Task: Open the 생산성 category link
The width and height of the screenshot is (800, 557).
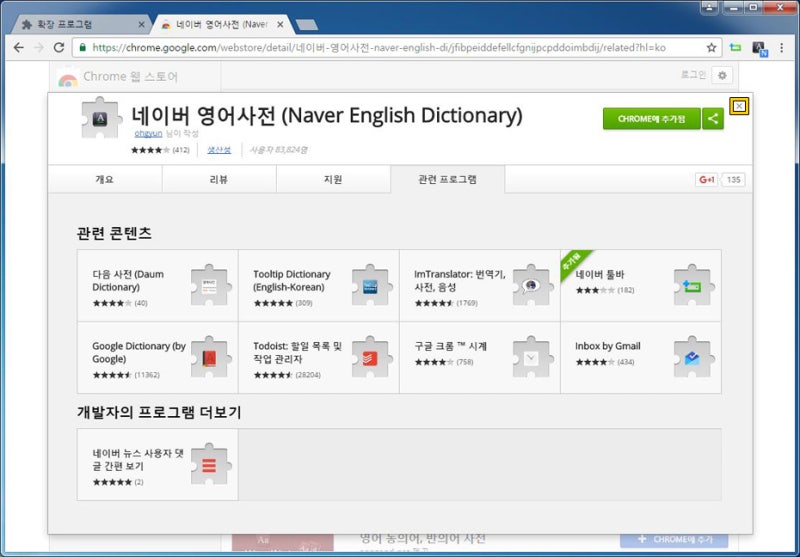Action: [219, 149]
